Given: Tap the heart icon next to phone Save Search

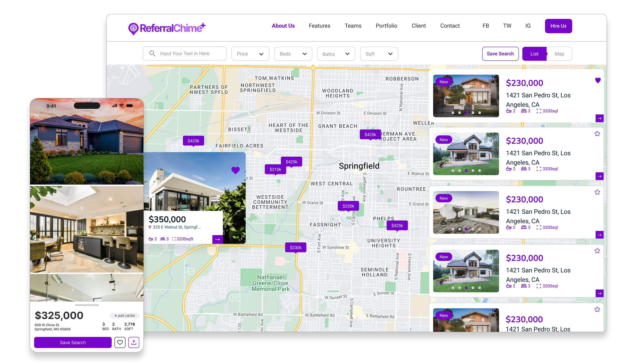Looking at the screenshot, I should point(120,342).
